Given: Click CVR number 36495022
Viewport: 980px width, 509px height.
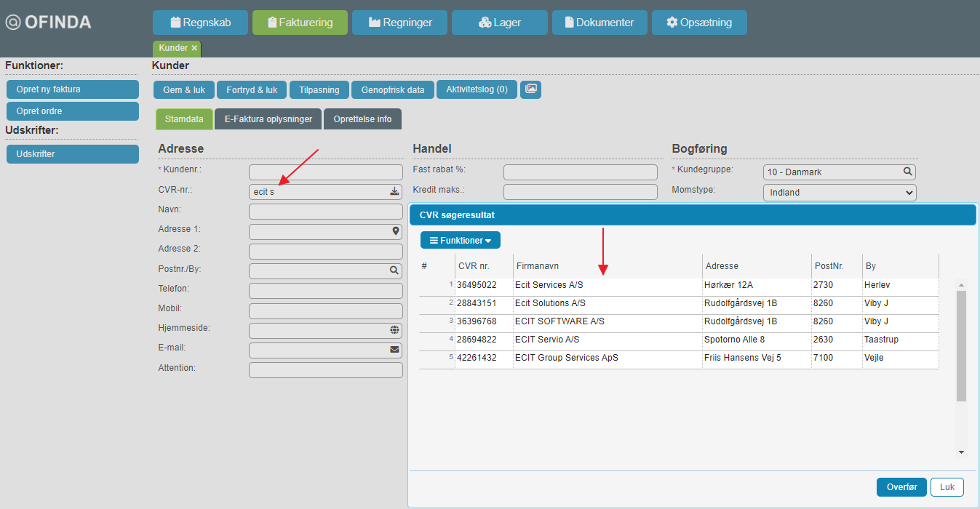Looking at the screenshot, I should tap(477, 285).
